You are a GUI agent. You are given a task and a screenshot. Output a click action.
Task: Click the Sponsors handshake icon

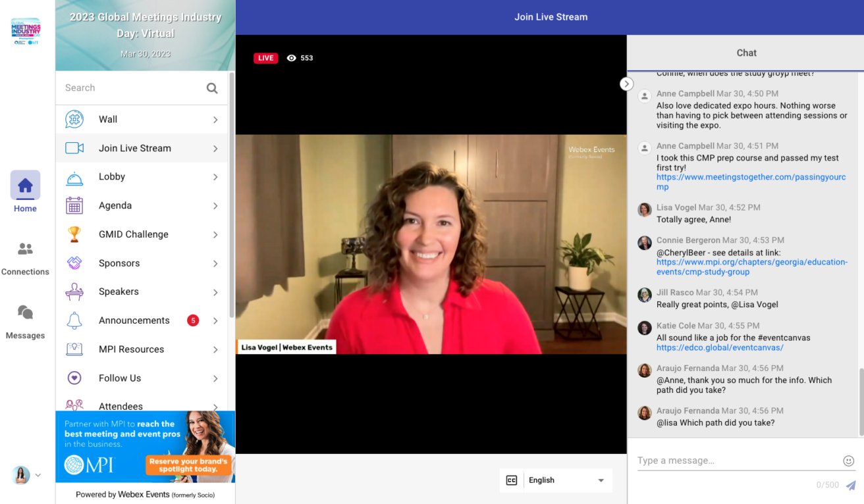tap(74, 263)
